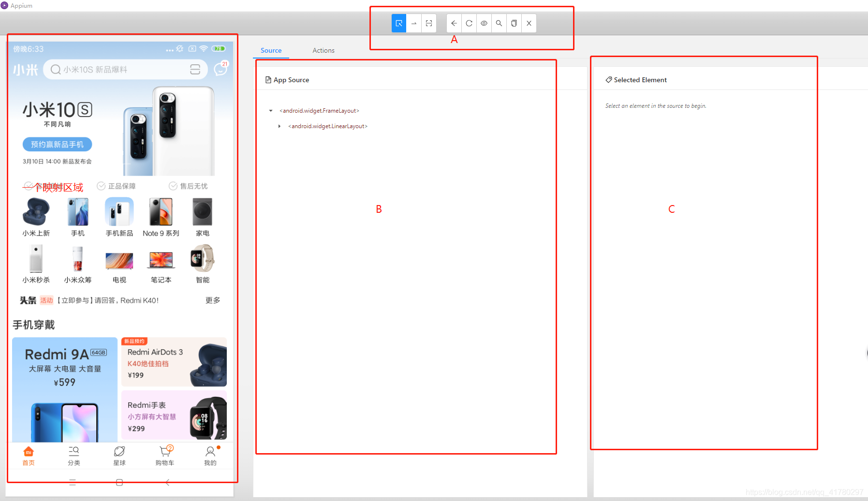The image size is (868, 501).
Task: Quit the session with the X icon
Action: click(529, 23)
